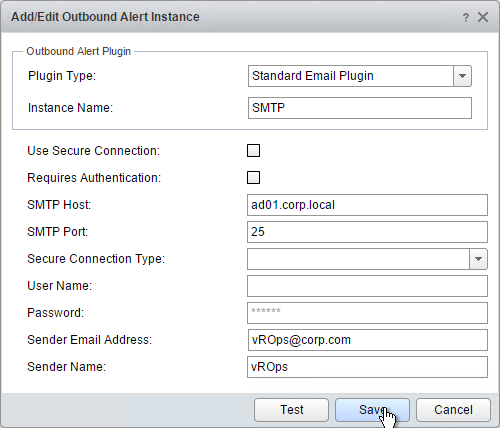500x428 pixels.
Task: Click the Use Secure Connection label
Action: [94, 151]
